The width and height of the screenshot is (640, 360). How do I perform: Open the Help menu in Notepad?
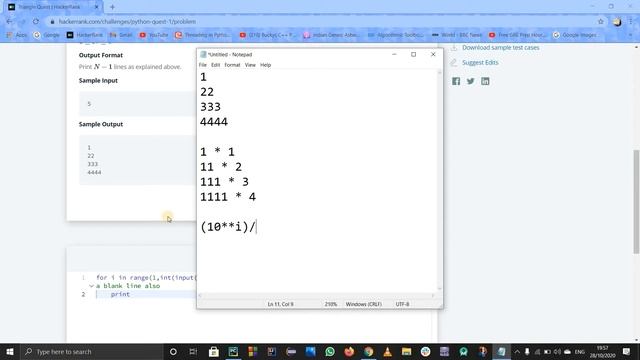point(266,65)
